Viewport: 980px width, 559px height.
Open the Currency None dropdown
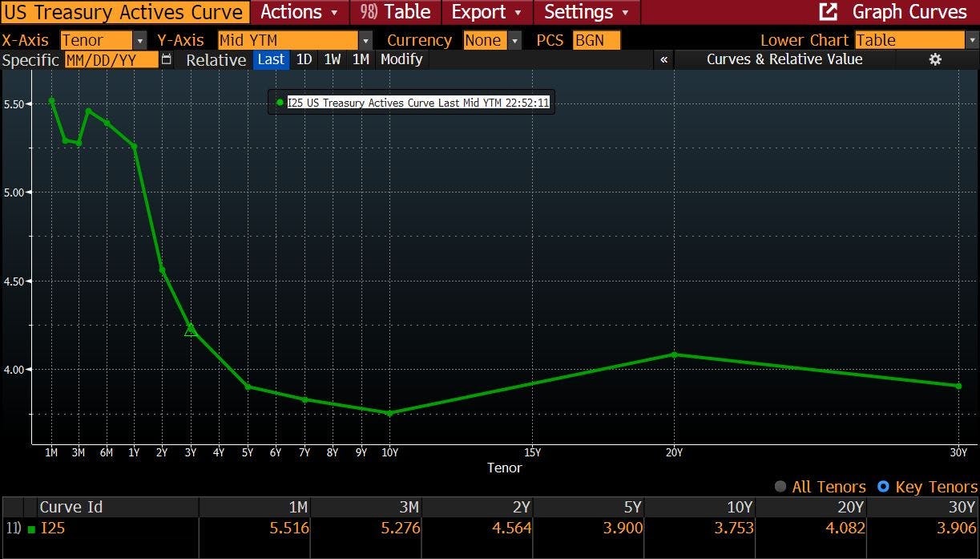click(x=514, y=40)
